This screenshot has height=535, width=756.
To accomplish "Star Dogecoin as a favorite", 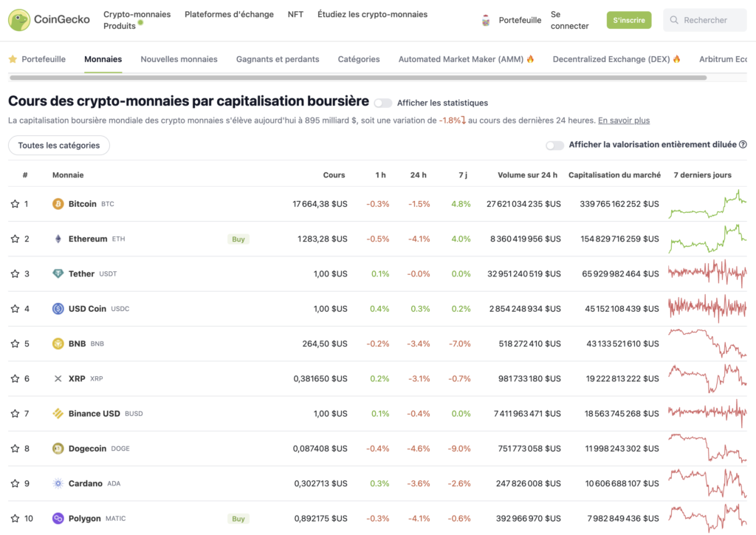I will point(15,449).
